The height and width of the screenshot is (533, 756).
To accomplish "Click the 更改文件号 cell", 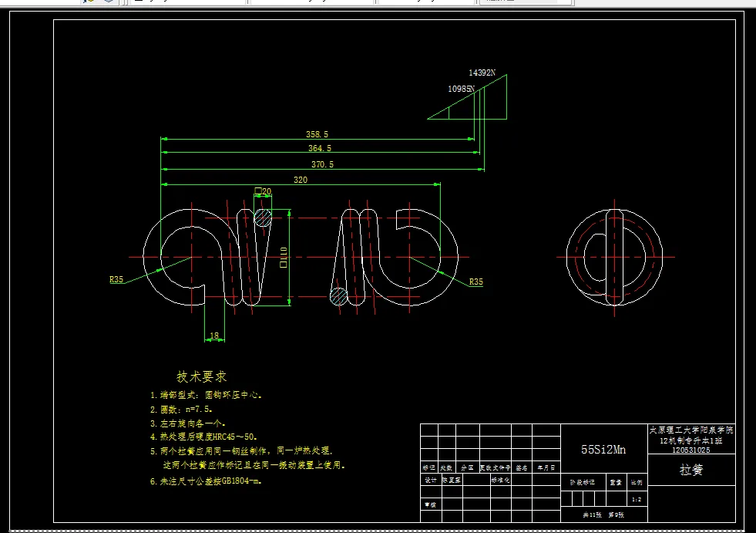I will click(x=496, y=467).
